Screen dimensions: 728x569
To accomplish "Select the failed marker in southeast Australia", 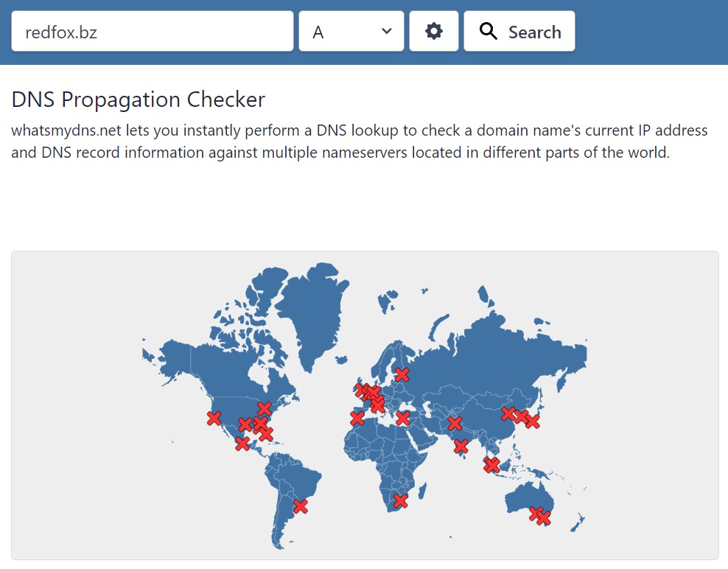I will 543,517.
